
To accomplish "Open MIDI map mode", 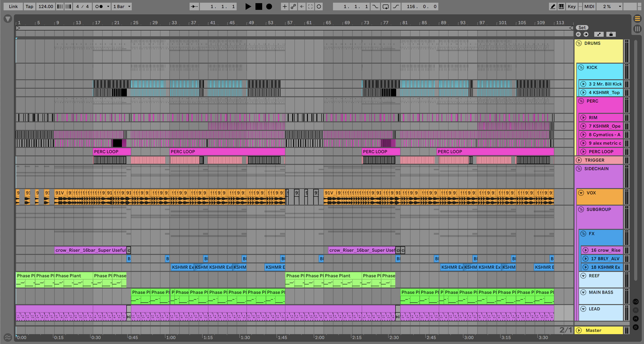I will (589, 6).
